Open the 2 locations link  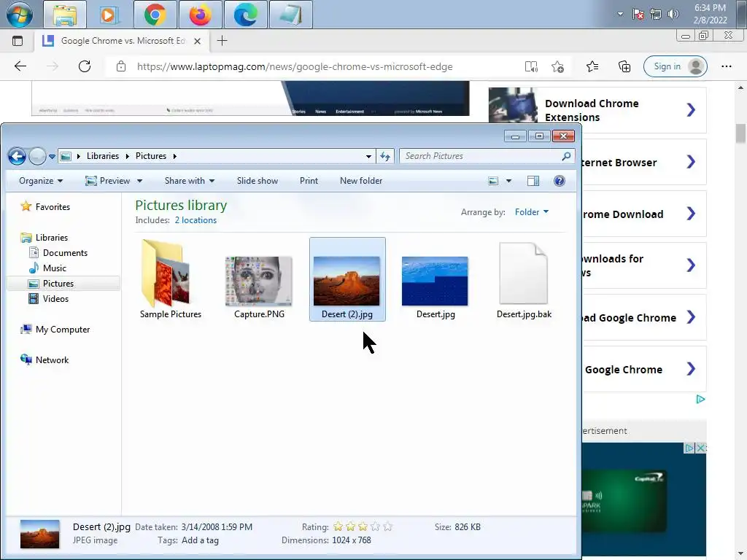tap(196, 220)
